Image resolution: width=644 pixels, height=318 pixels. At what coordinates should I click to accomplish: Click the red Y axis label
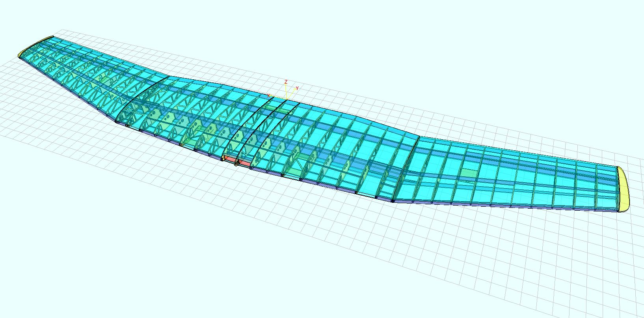point(297,88)
